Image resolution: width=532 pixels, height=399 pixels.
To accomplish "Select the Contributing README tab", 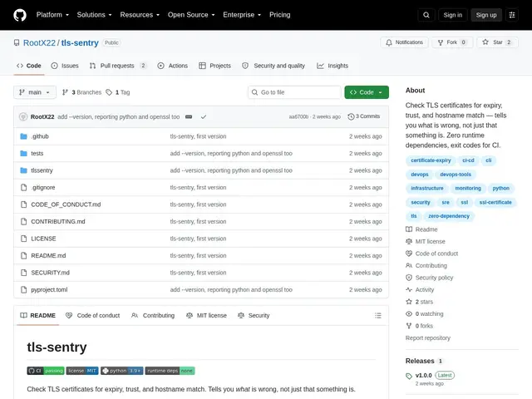I will [153, 316].
